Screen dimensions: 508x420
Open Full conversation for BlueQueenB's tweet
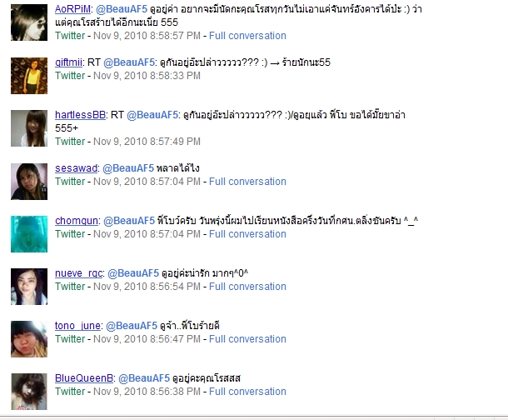pos(247,392)
